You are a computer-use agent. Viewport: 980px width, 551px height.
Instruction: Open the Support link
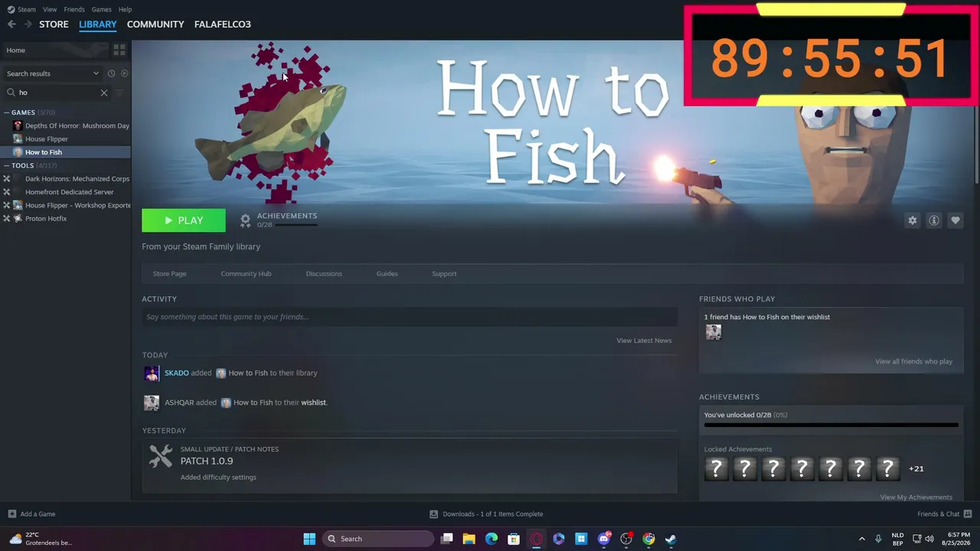[444, 274]
